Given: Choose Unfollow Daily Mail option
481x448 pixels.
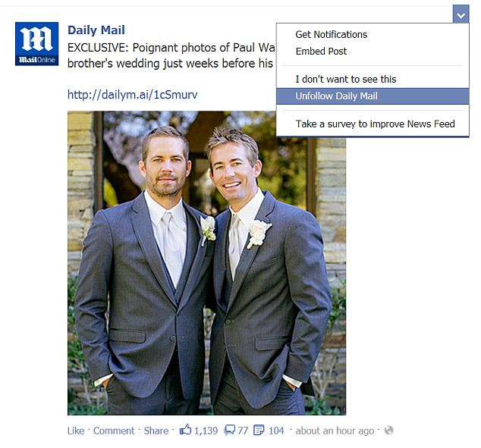Looking at the screenshot, I should (x=373, y=96).
